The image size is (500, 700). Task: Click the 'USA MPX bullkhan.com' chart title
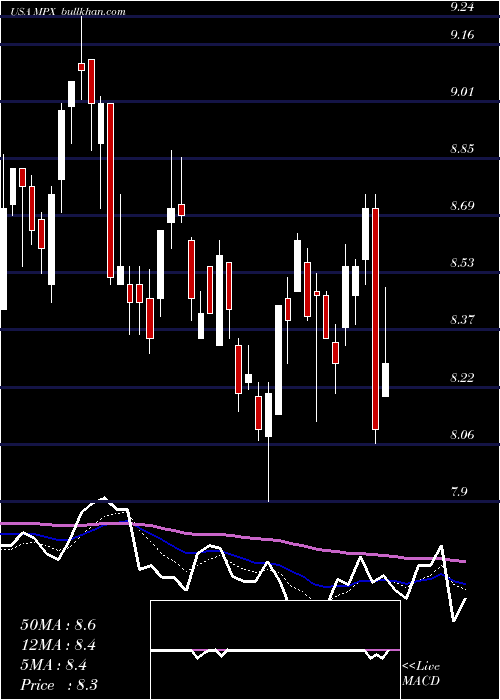coord(67,12)
